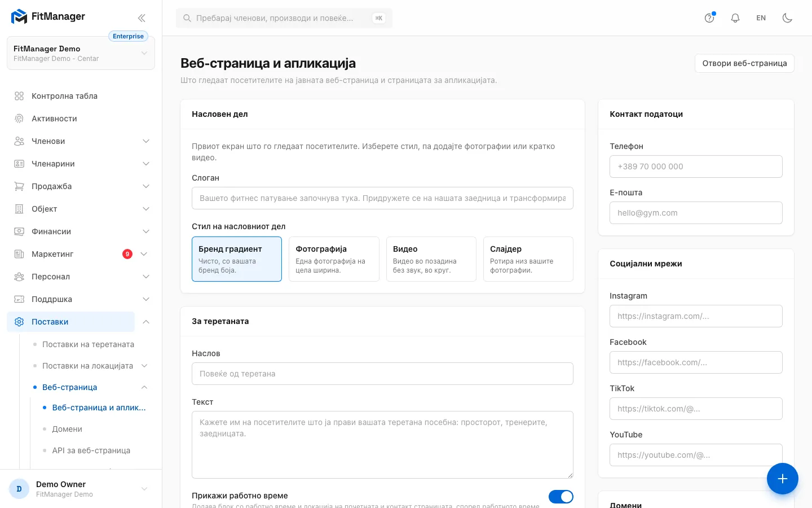Select Веб-страница и апликација menu item

pyautogui.click(x=99, y=408)
